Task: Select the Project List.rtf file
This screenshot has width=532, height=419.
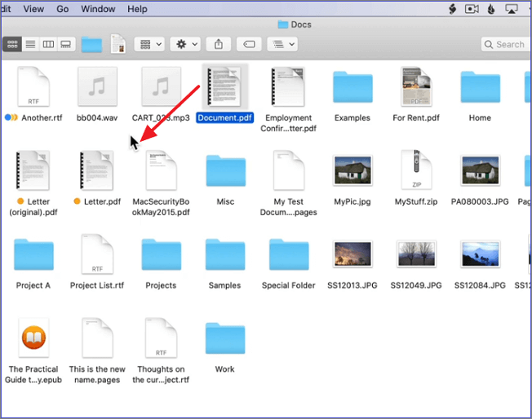Action: 97,255
